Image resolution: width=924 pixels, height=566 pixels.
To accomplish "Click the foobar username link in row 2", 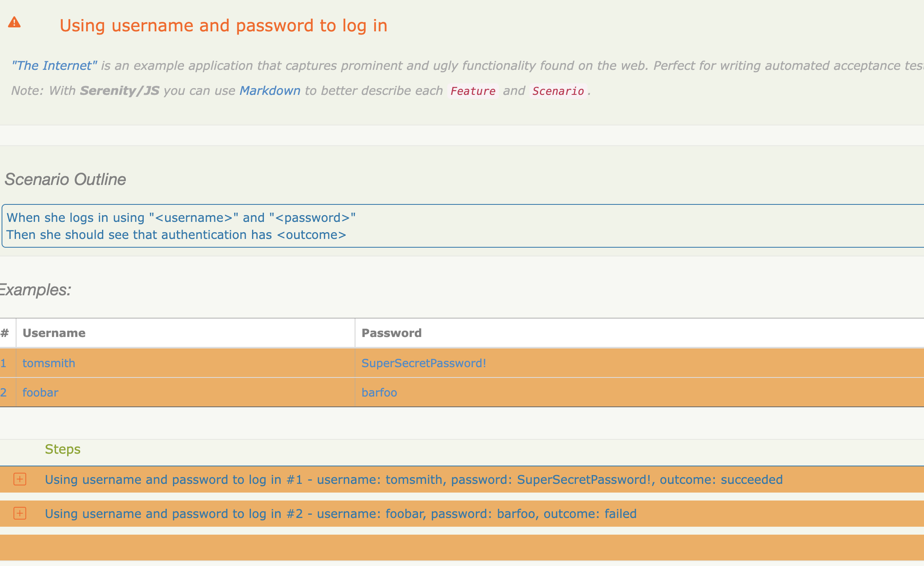I will tap(40, 392).
